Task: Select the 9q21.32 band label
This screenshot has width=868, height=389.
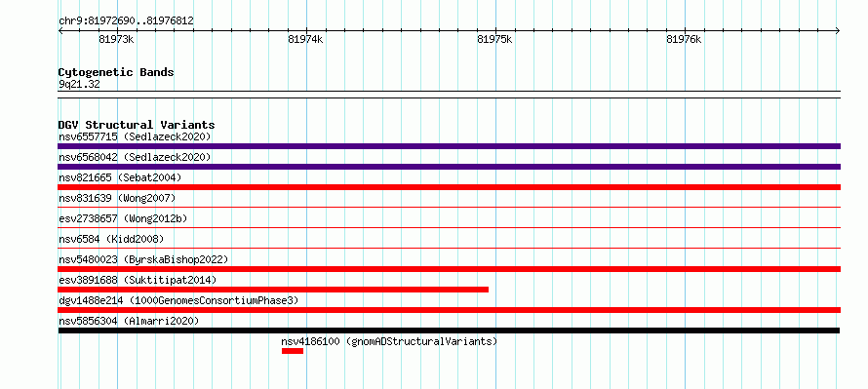Action: pyautogui.click(x=79, y=85)
